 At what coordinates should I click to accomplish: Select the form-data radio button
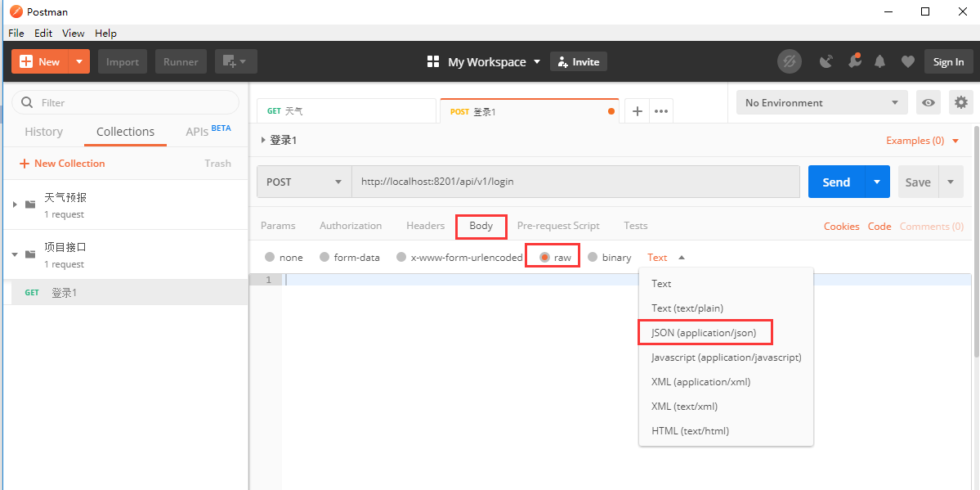point(324,257)
